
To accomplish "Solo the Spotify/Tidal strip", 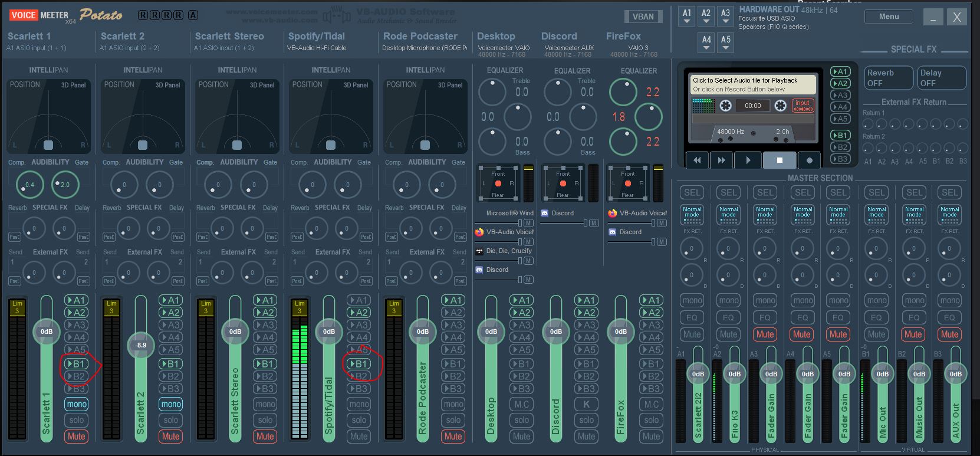I will tap(359, 420).
